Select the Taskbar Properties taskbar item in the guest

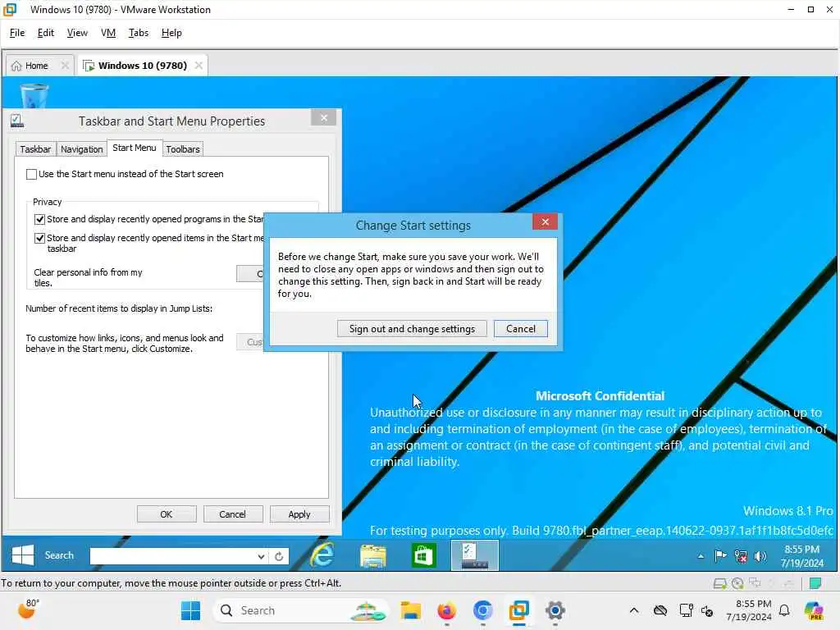(x=475, y=555)
